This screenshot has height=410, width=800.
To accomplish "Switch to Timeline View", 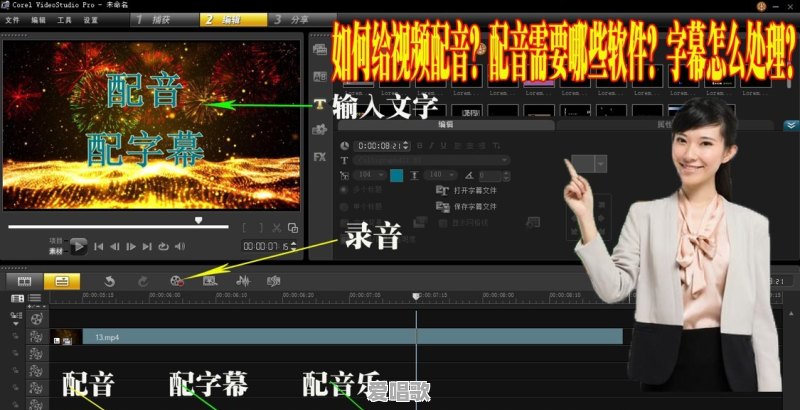I will (62, 281).
